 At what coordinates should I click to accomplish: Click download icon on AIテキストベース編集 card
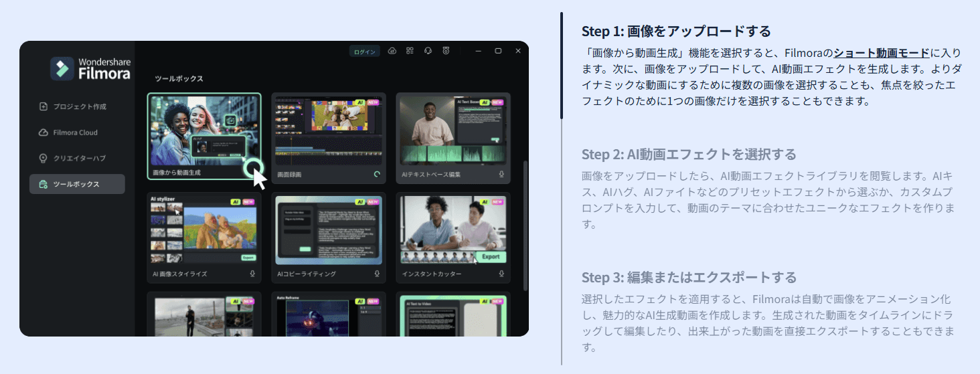[501, 174]
